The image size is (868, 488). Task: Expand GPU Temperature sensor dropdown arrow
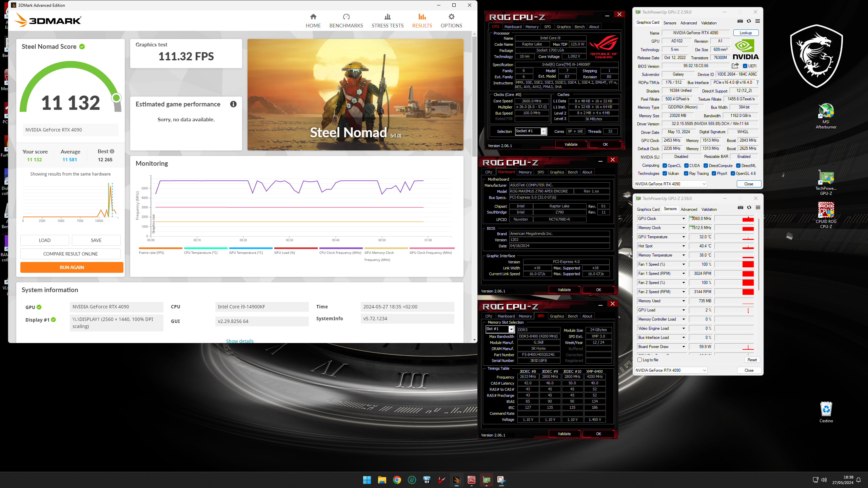[x=684, y=237]
